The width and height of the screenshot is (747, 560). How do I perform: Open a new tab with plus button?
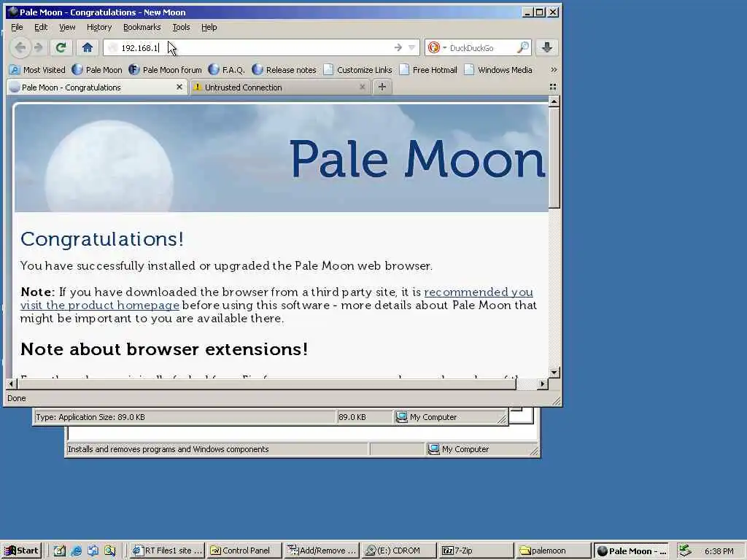[382, 87]
